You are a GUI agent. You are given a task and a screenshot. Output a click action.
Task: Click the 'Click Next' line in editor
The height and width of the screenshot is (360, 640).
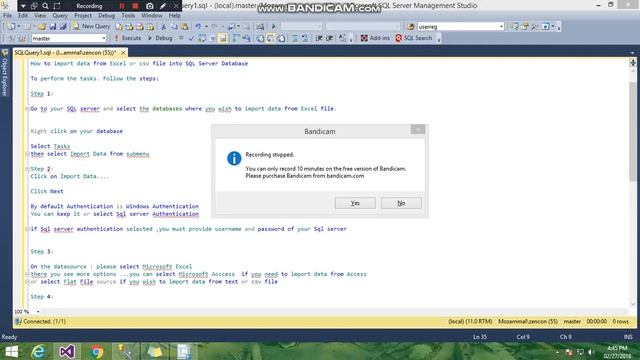pos(47,191)
